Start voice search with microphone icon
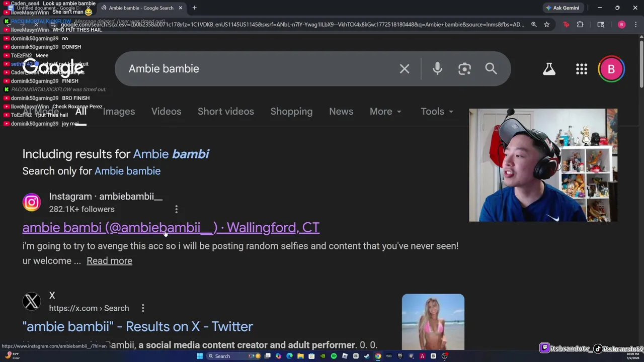The width and height of the screenshot is (644, 362). [437, 69]
